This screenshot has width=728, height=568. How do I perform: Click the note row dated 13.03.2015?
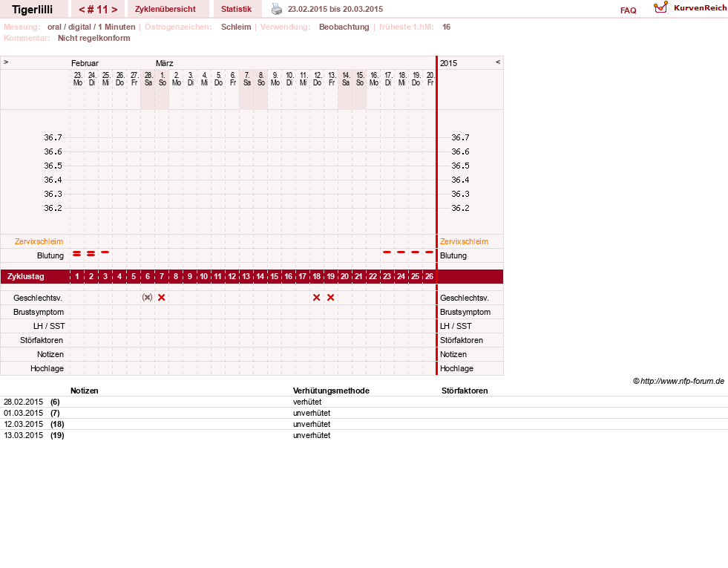(364, 436)
